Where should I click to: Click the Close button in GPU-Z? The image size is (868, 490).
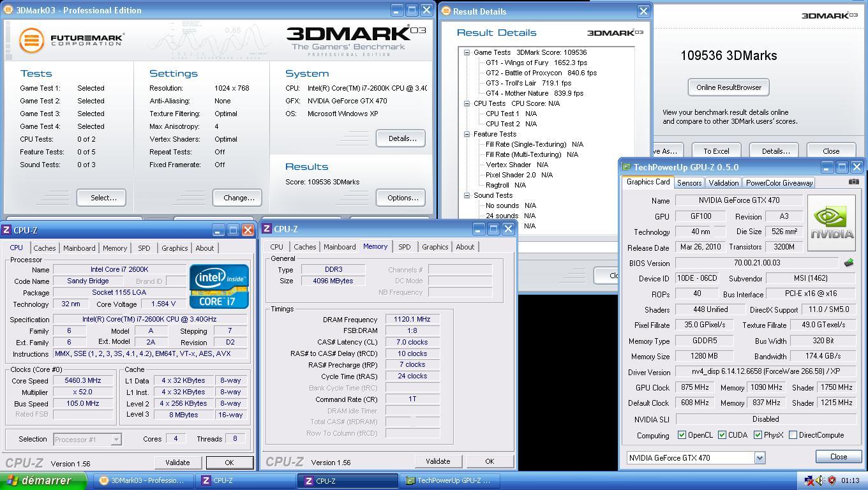[x=839, y=457]
